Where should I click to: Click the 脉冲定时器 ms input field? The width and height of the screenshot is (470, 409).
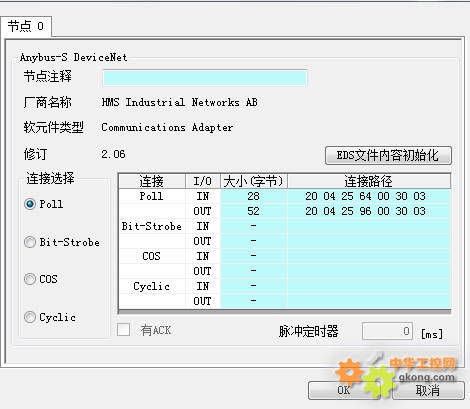pos(387,331)
